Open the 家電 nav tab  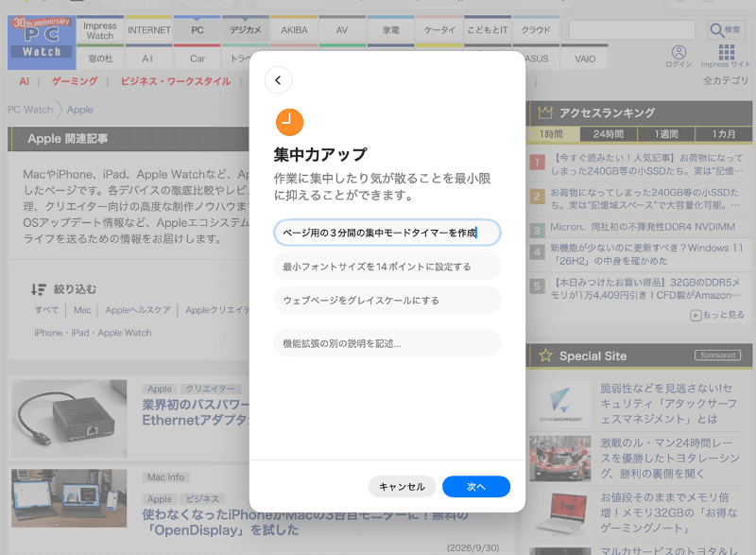(391, 30)
